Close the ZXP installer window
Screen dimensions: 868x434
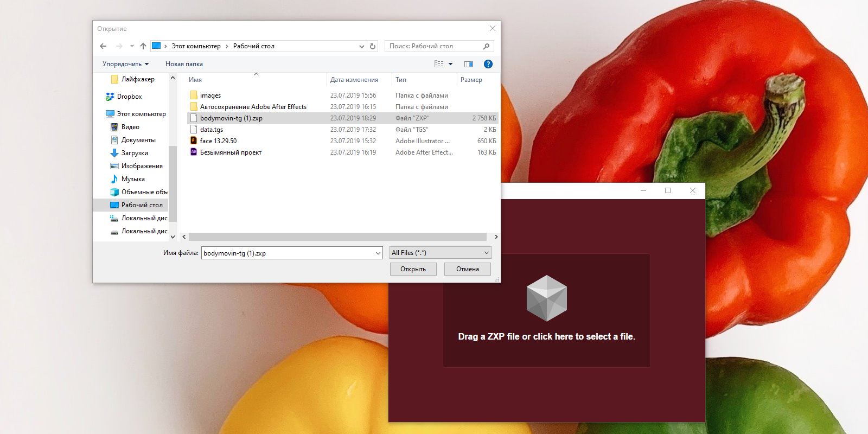(x=693, y=190)
